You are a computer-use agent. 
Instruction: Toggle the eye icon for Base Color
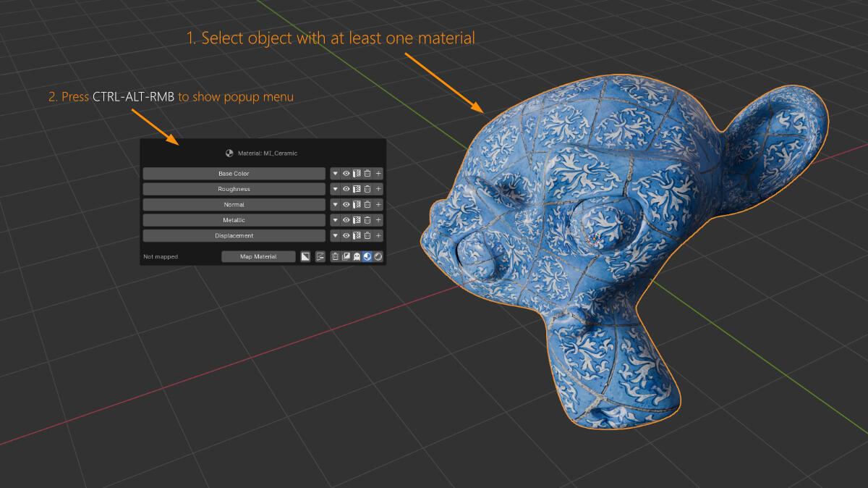346,174
